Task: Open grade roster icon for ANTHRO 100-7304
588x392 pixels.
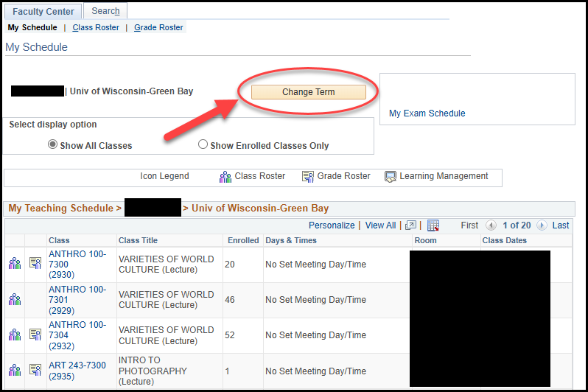Action: (35, 335)
